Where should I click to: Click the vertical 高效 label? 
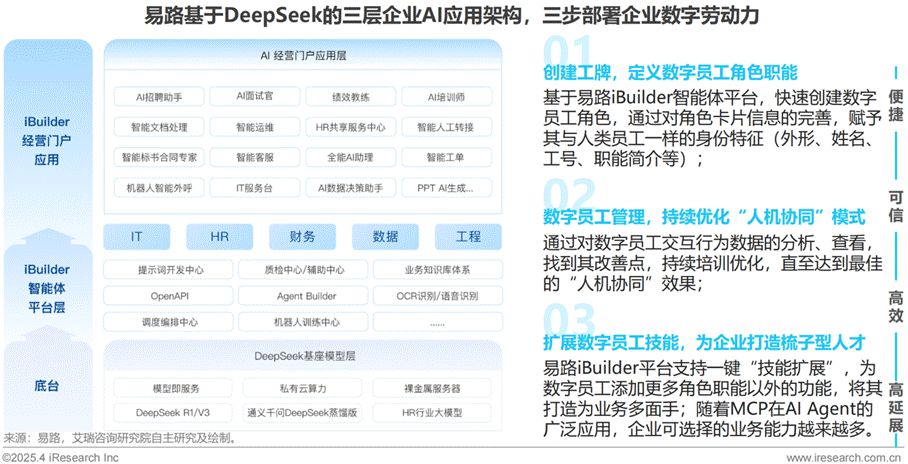pos(896,306)
